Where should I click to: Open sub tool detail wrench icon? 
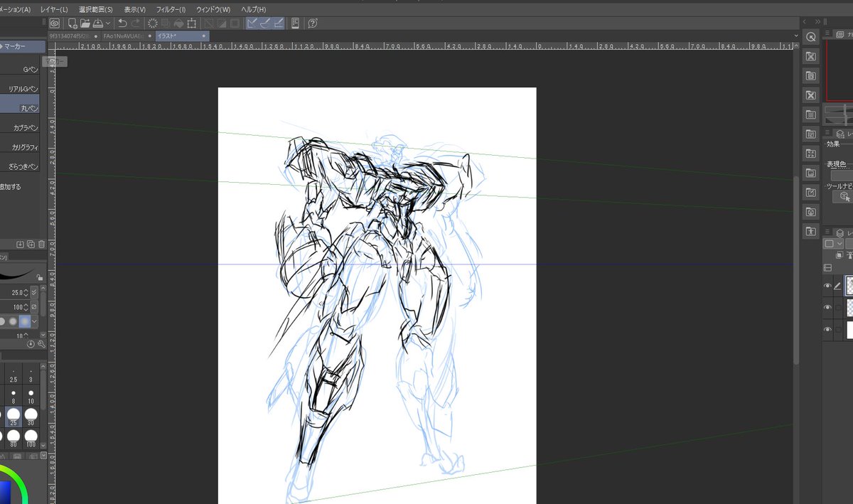[41, 343]
